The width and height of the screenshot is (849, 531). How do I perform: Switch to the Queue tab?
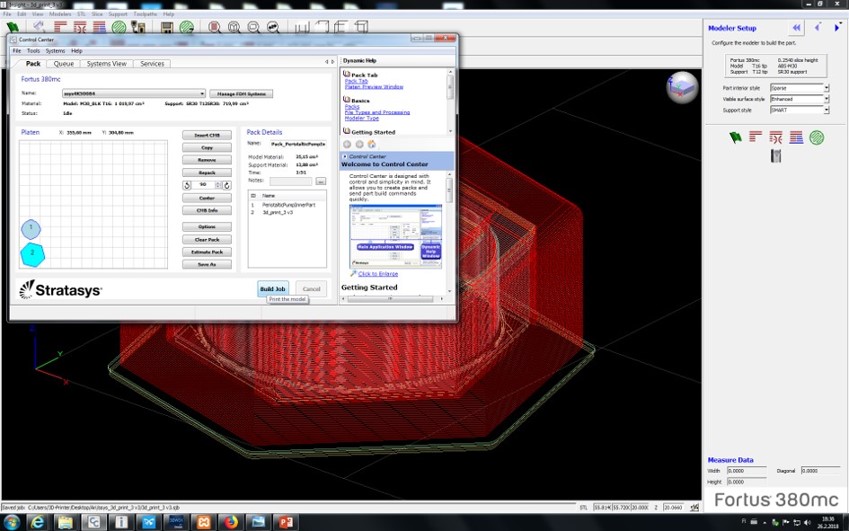63,64
